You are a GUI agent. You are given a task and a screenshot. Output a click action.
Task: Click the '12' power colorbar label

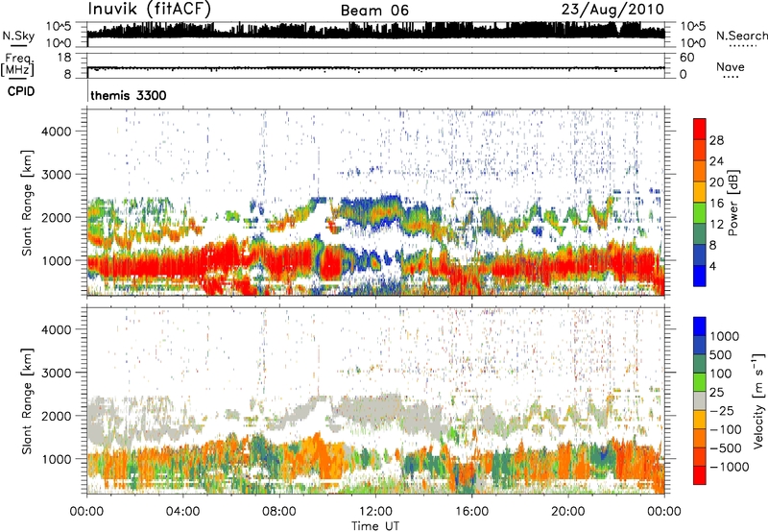(x=716, y=225)
